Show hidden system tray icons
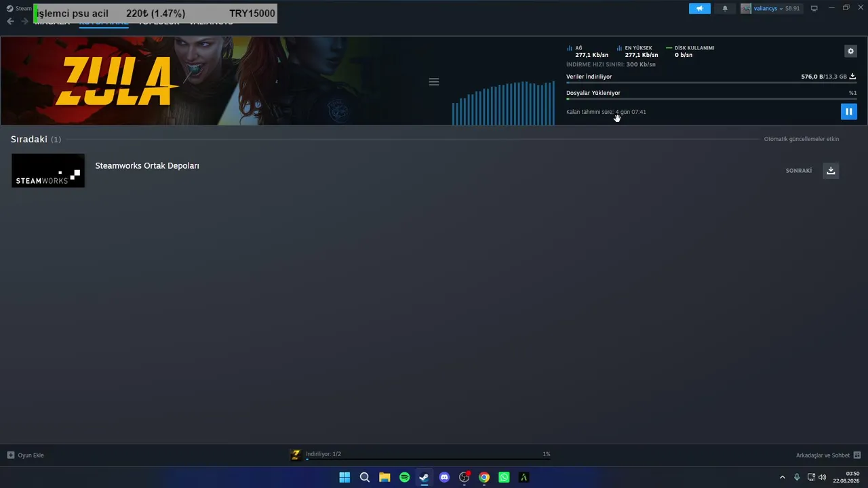 (782, 477)
